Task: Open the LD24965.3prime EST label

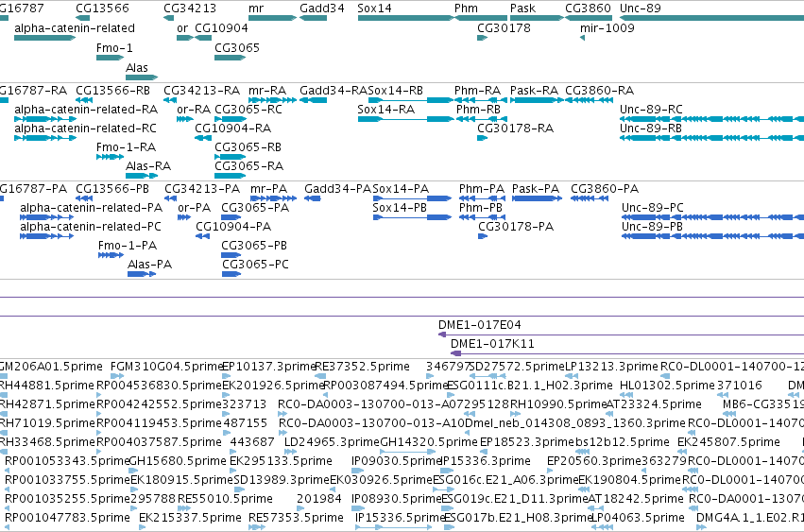Action: pos(332,442)
